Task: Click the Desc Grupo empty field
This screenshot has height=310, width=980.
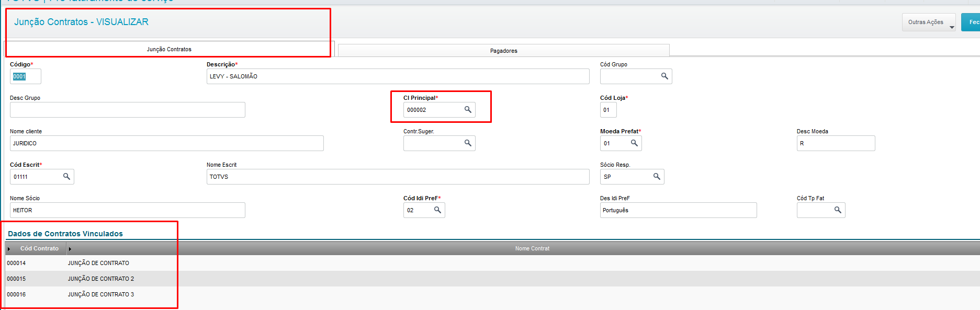Action: click(x=127, y=110)
